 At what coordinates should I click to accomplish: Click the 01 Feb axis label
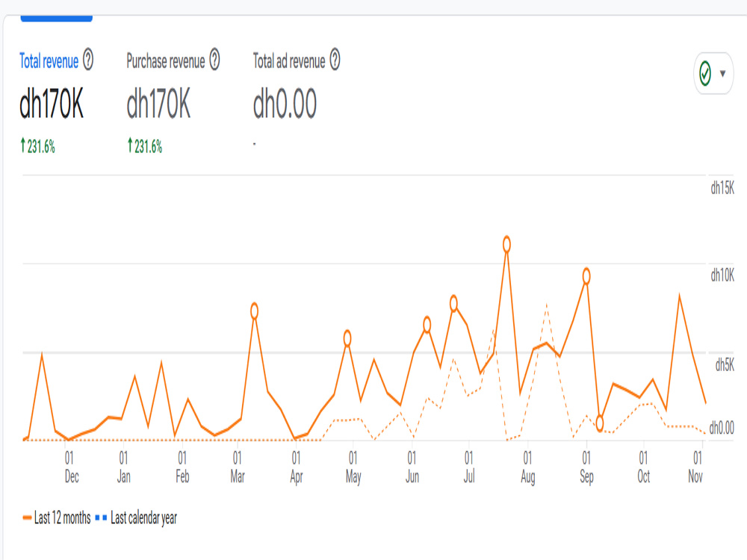[182, 467]
